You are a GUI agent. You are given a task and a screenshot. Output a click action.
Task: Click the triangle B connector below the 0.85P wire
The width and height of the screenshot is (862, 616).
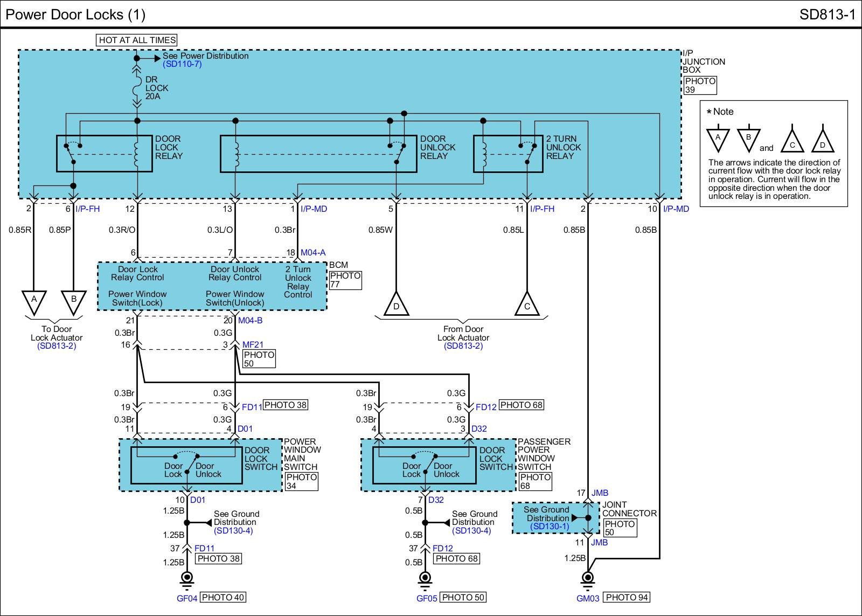click(74, 301)
